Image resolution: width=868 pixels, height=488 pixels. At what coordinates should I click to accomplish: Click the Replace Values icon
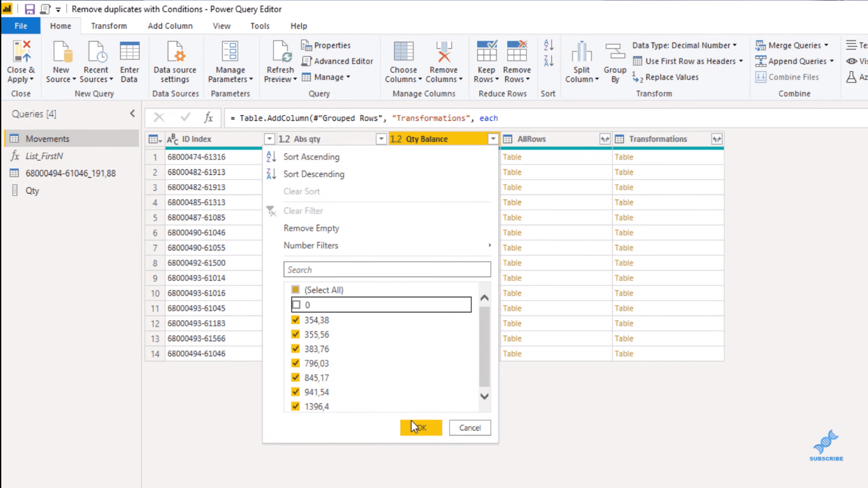pyautogui.click(x=638, y=77)
